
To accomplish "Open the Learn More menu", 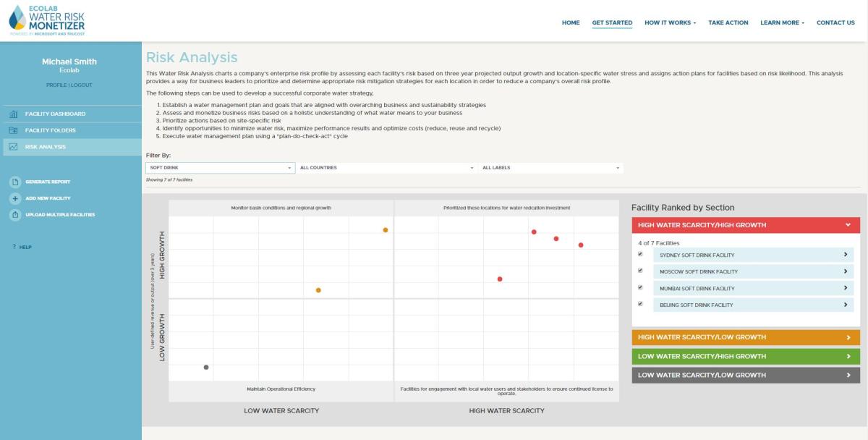I will pos(783,23).
